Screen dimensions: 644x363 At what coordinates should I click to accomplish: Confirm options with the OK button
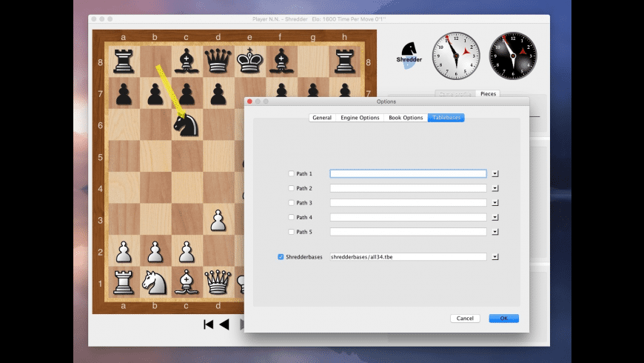click(x=503, y=319)
